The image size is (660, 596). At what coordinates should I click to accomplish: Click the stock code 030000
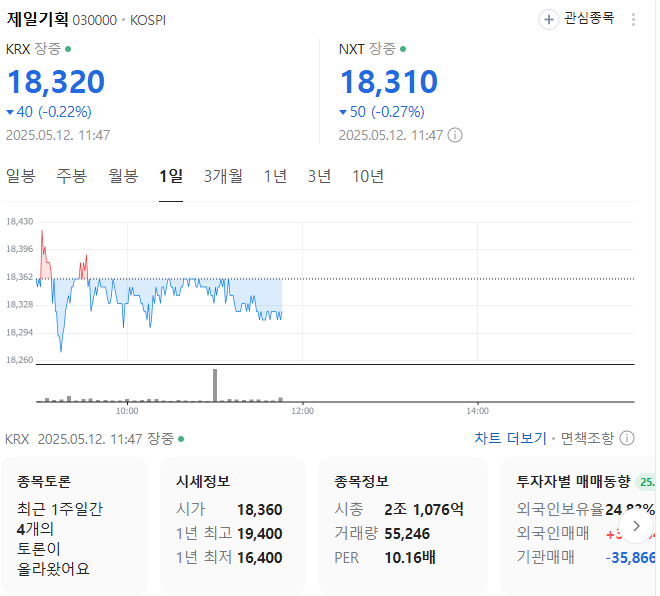click(x=95, y=21)
